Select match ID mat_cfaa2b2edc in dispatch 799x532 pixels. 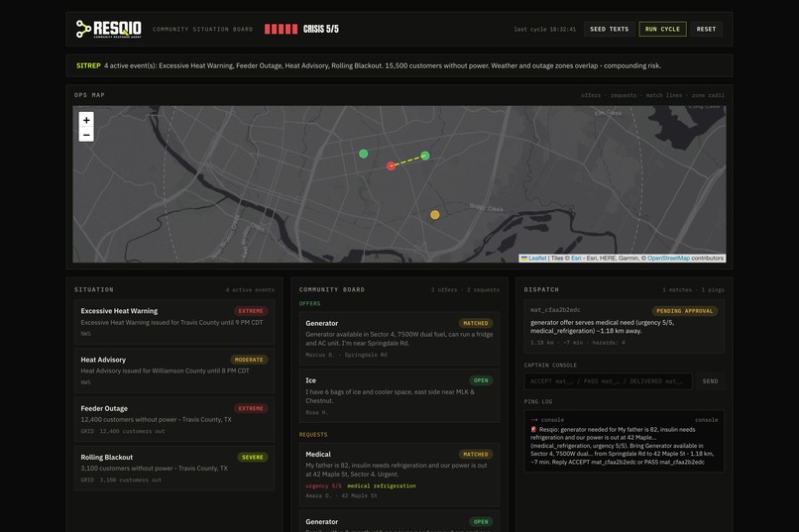[x=555, y=310]
